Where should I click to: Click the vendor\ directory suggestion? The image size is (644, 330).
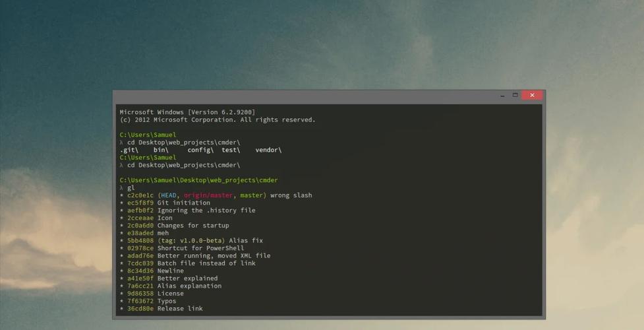point(268,150)
